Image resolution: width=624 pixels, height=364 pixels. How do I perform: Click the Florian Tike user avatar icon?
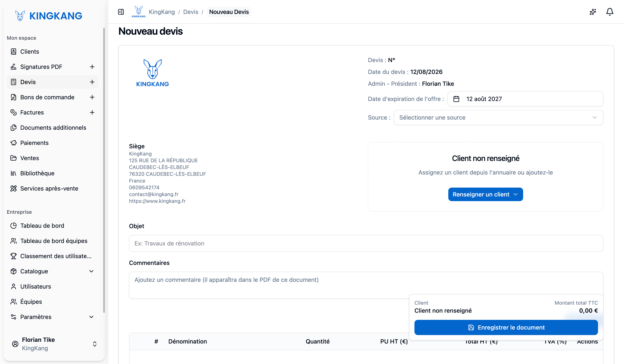(x=15, y=344)
